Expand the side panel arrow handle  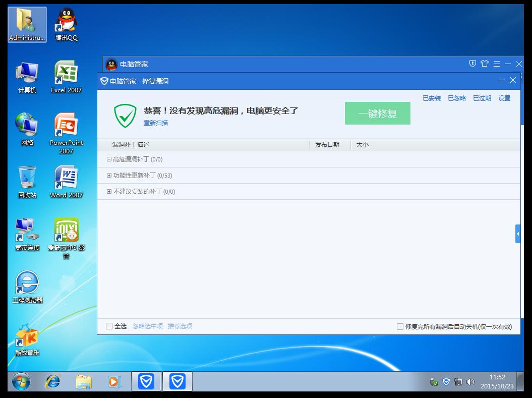coord(518,234)
